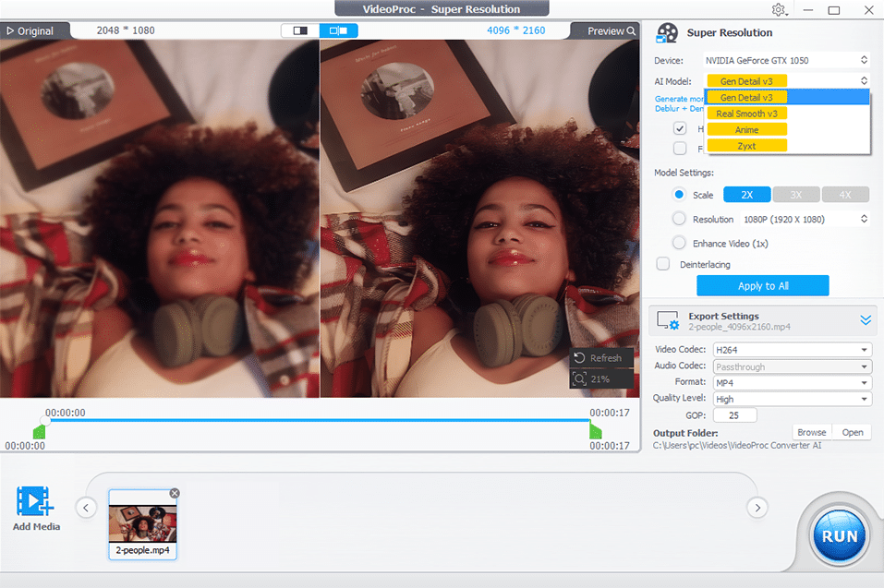Select the single preview comparison icon
The height and width of the screenshot is (588, 884).
coord(299,30)
